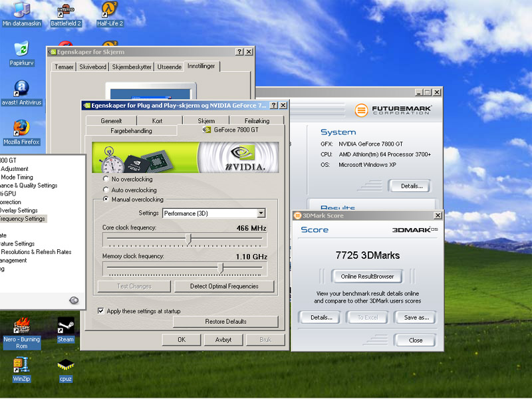This screenshot has height=399, width=532.
Task: Click the To Excel button
Action: coord(368,318)
